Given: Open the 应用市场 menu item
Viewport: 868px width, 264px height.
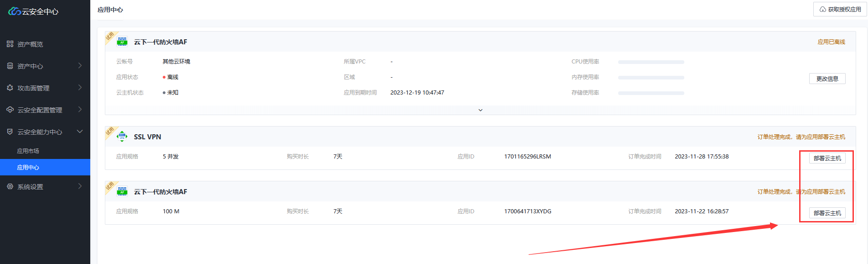Looking at the screenshot, I should click(28, 151).
